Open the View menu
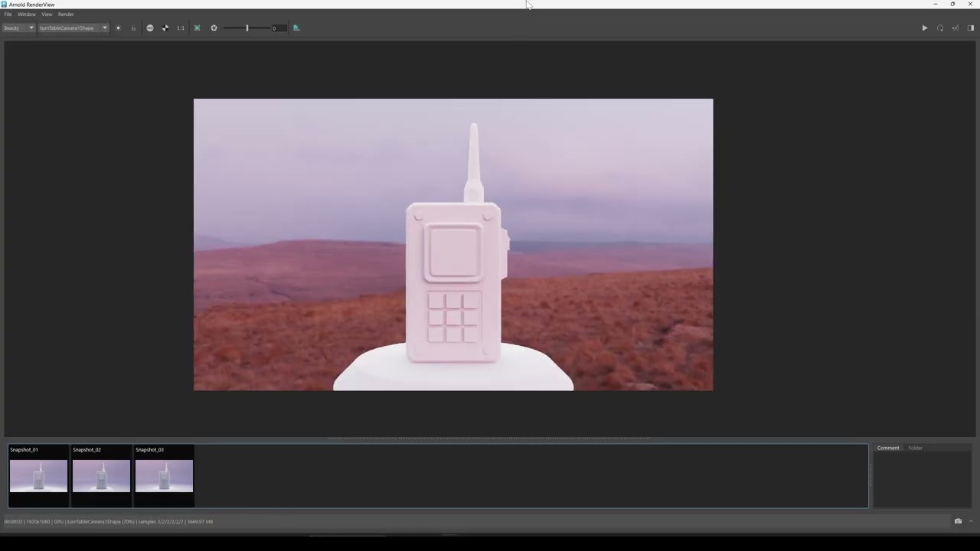This screenshot has height=551, width=980. (47, 15)
